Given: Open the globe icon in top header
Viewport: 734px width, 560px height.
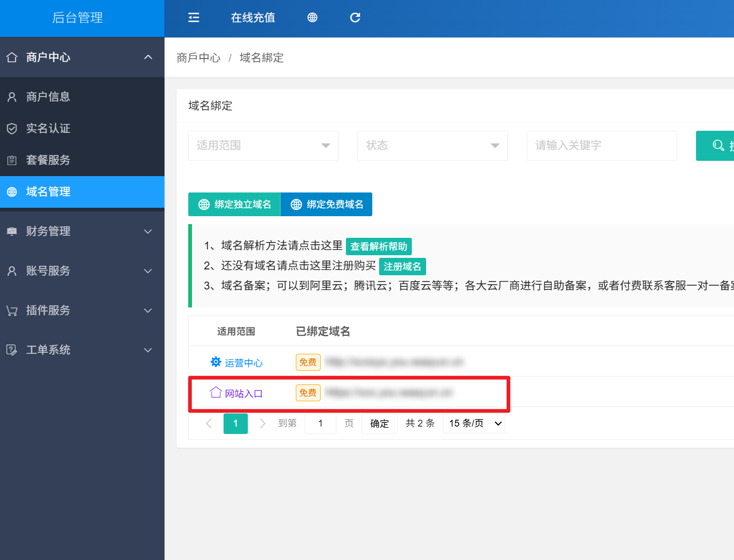Looking at the screenshot, I should (x=313, y=17).
